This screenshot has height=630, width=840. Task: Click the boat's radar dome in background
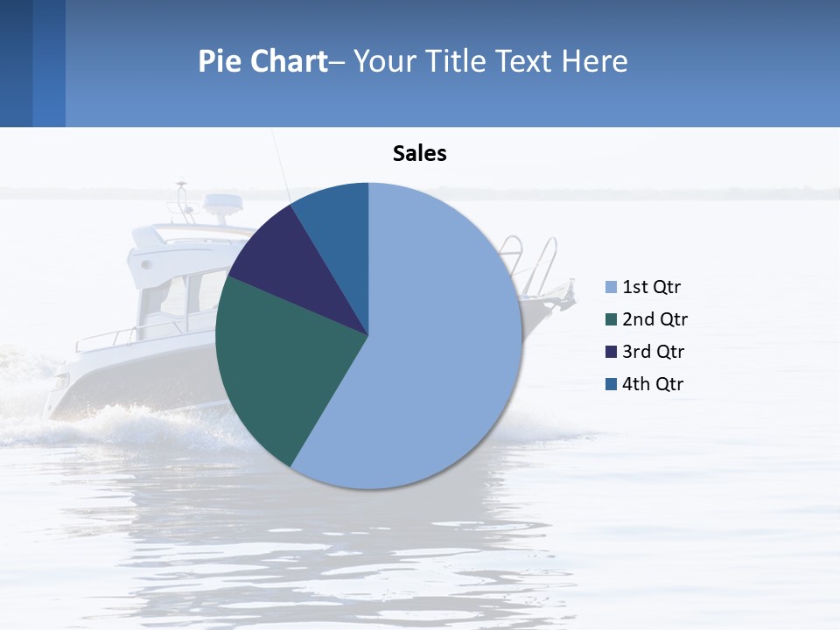(223, 206)
